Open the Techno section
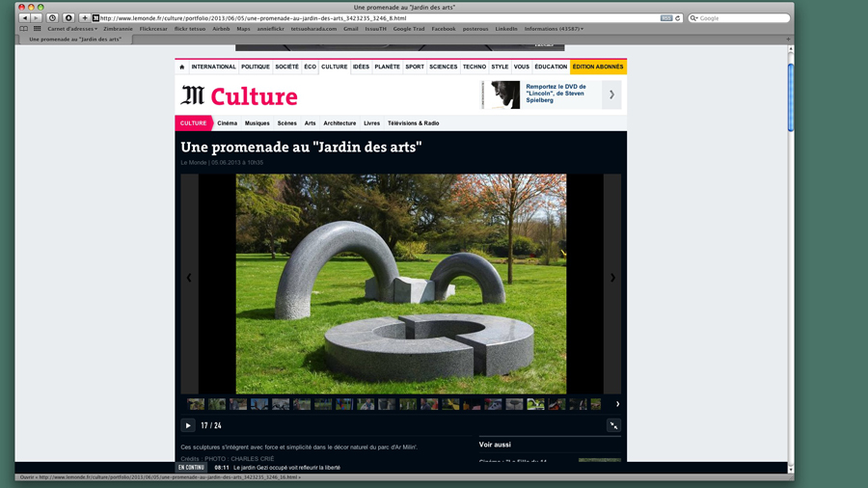 [x=475, y=67]
